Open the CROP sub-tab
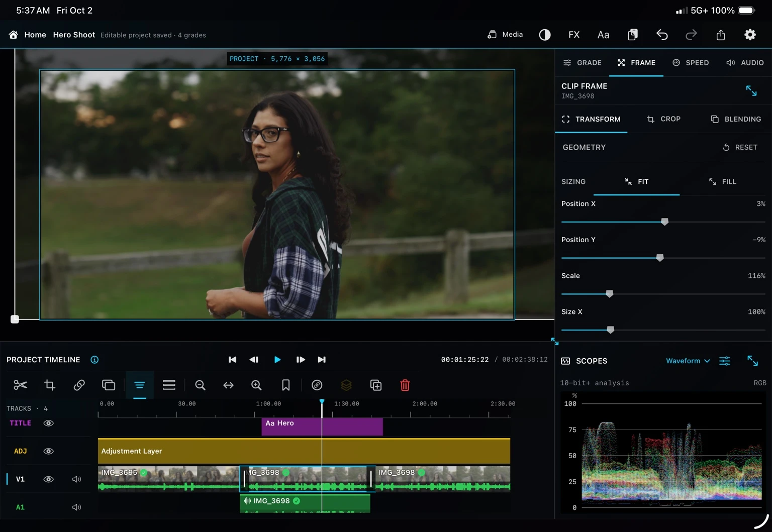 pos(663,119)
